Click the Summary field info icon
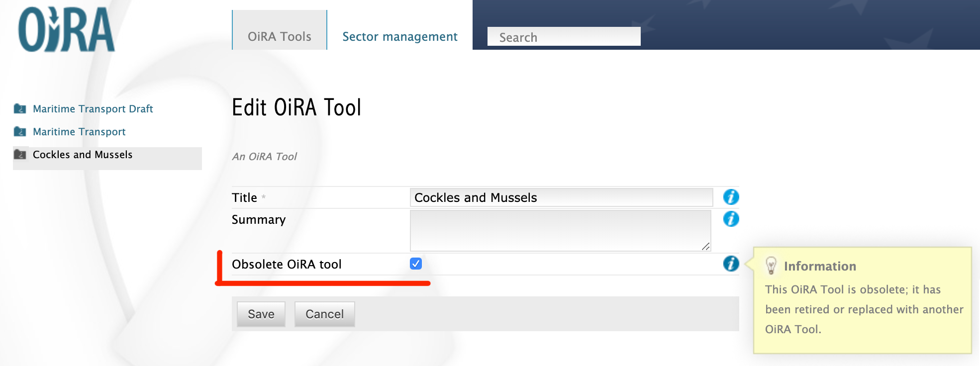The width and height of the screenshot is (980, 366). 730,219
